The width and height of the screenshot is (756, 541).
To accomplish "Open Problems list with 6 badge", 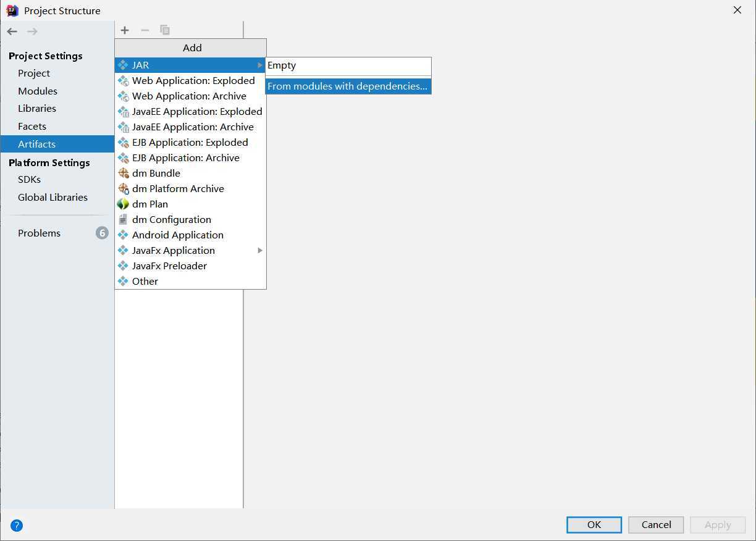I will [x=40, y=233].
